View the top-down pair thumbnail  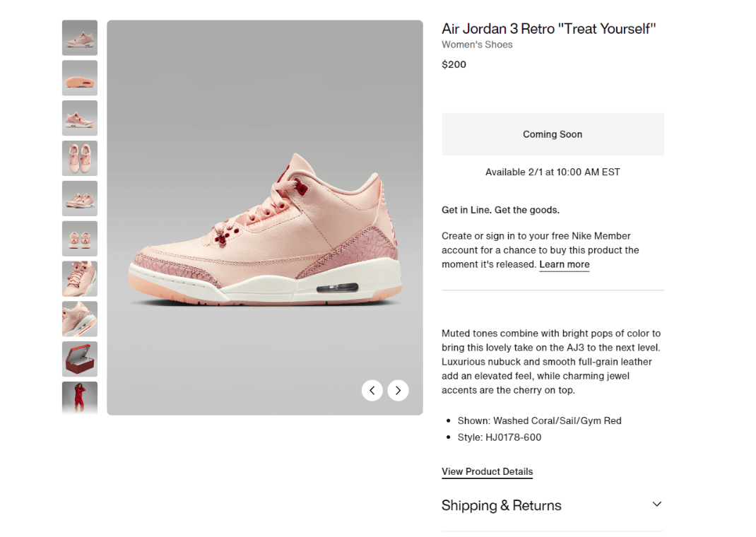tap(80, 158)
